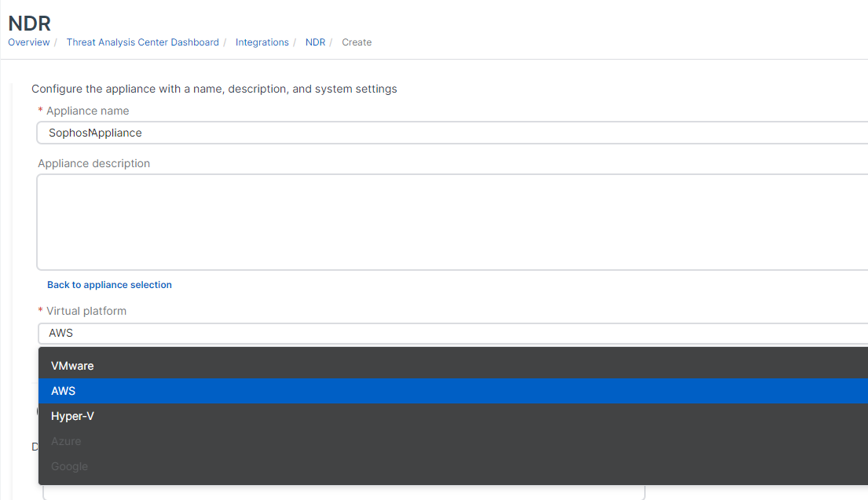Click the Appliance name label
Image resolution: width=868 pixels, height=500 pixels.
coord(87,111)
